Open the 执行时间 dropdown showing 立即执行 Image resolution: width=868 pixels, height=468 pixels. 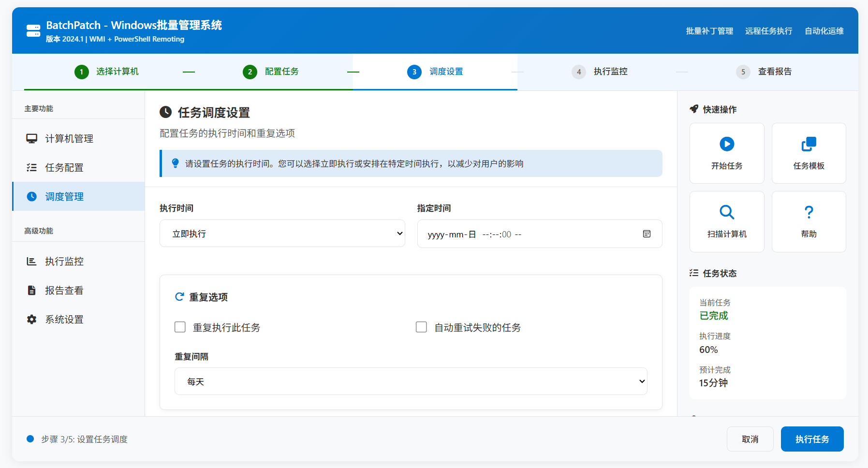pos(282,234)
